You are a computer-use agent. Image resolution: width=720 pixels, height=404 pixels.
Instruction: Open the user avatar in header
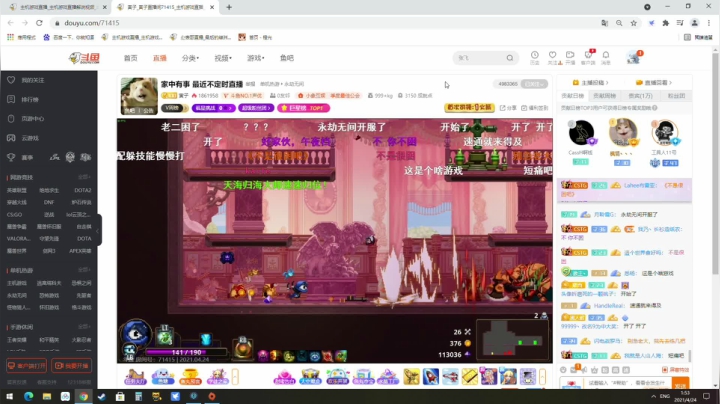[634, 57]
